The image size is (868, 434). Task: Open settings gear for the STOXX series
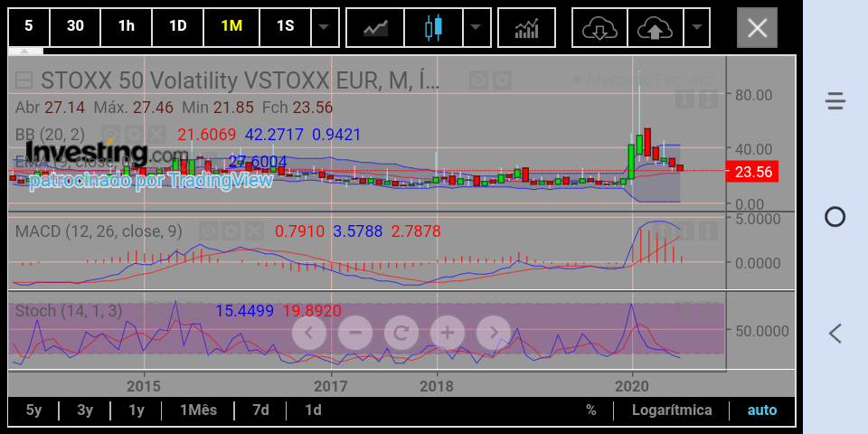pos(502,80)
